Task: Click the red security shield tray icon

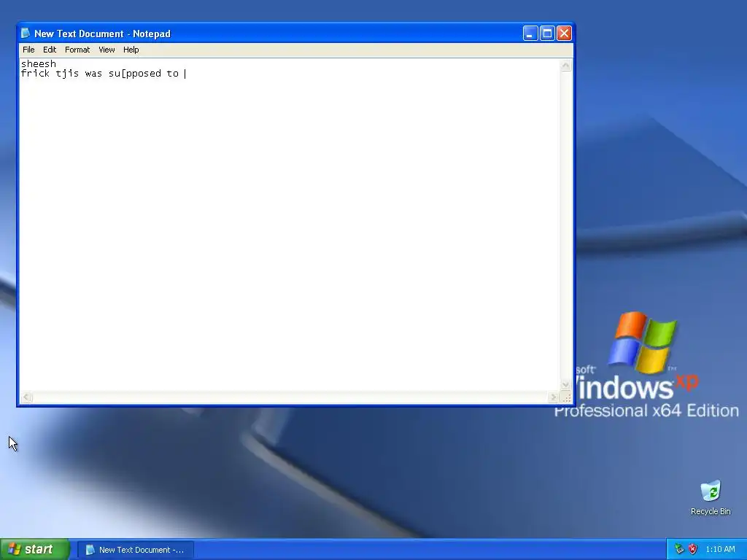Action: point(692,549)
